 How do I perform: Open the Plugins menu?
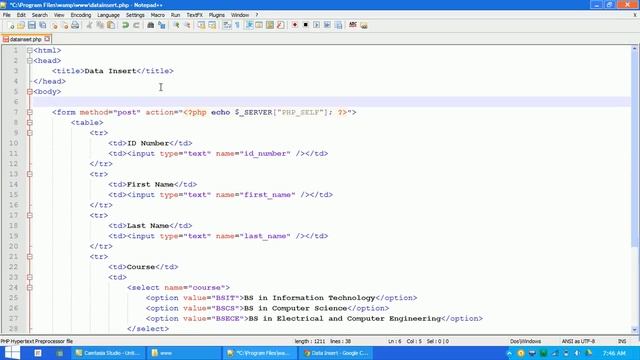coord(217,15)
